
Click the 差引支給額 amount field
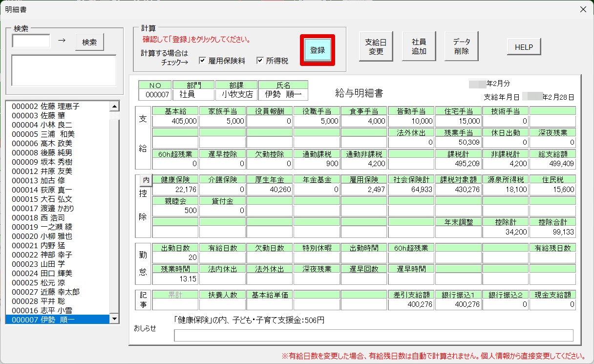click(411, 304)
